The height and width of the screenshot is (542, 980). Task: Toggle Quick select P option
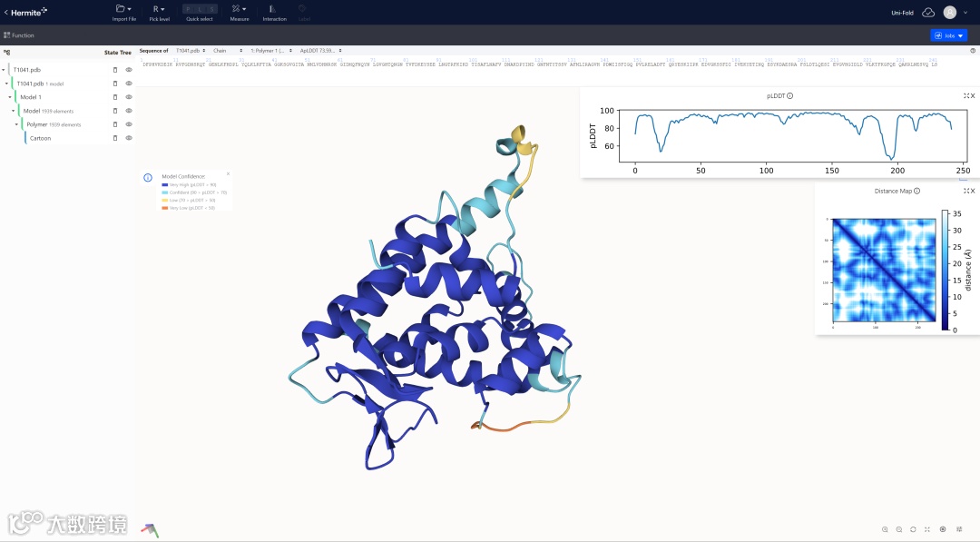[x=188, y=9]
